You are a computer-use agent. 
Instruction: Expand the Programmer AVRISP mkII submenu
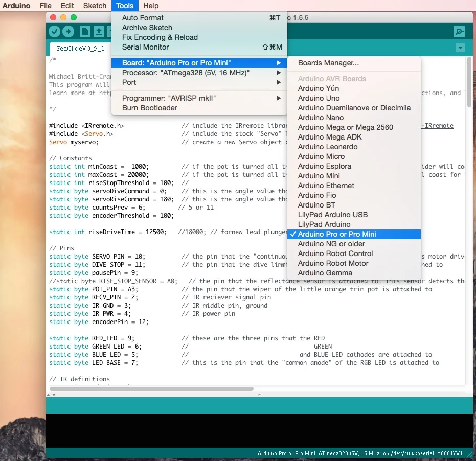[199, 98]
